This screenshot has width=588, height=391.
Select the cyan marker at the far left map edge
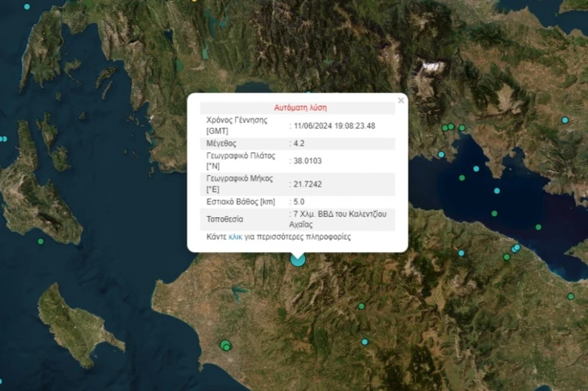click(3, 139)
